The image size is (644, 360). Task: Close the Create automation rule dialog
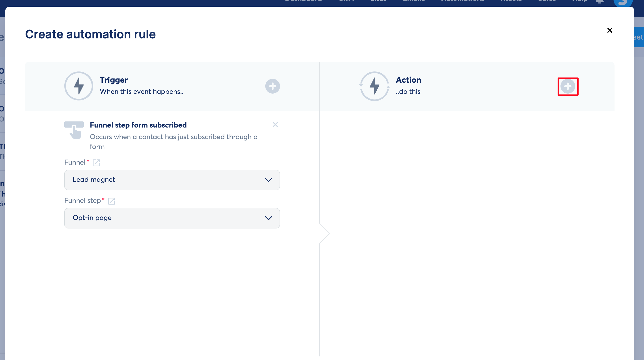tap(610, 30)
